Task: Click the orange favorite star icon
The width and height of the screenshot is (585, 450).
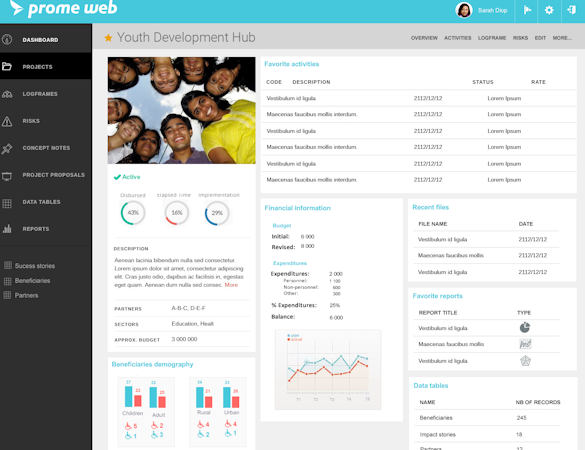Action: 108,37
